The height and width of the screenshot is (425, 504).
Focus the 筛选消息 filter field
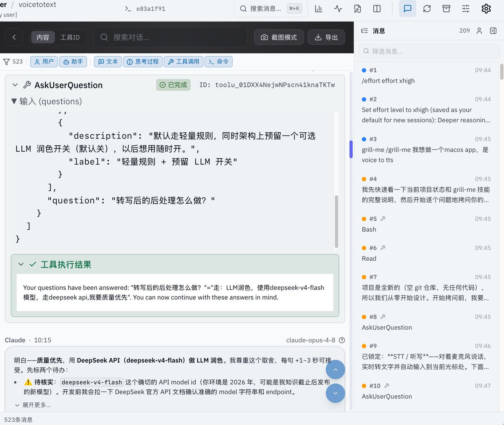429,51
